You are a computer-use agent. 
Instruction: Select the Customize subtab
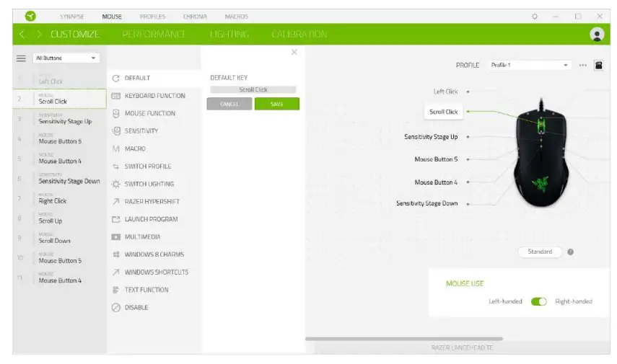[75, 34]
